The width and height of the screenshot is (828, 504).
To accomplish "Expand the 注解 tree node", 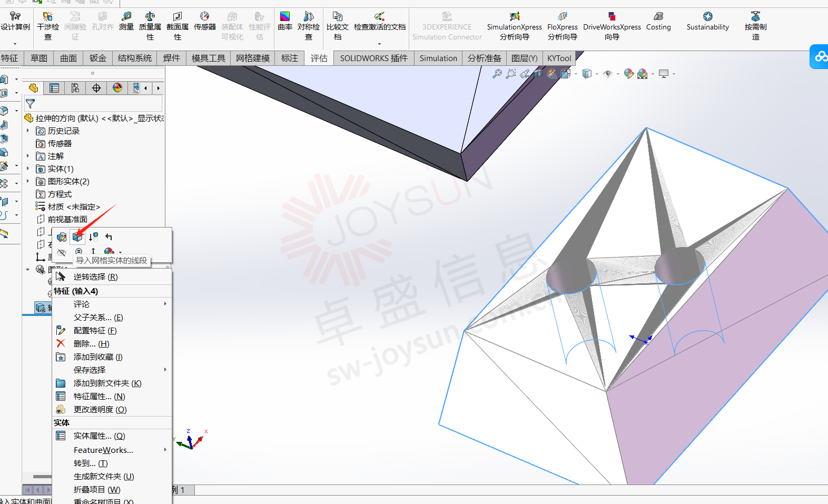I will pos(28,156).
